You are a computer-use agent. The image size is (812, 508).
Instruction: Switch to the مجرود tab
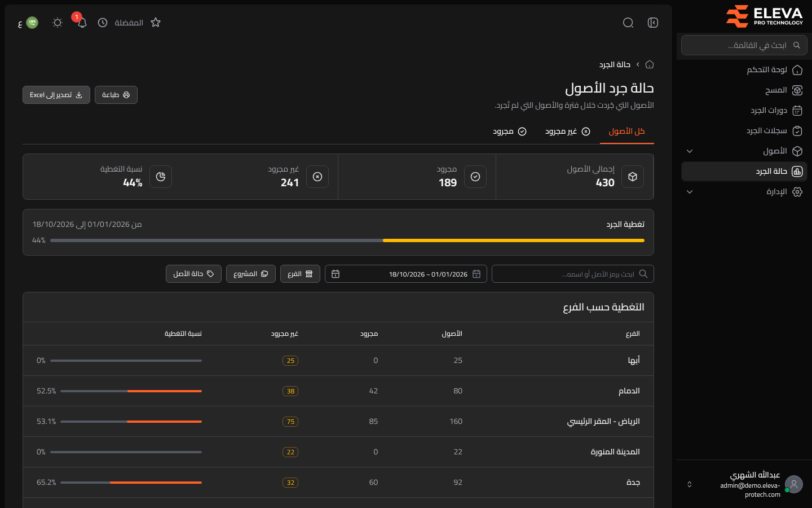pos(510,132)
